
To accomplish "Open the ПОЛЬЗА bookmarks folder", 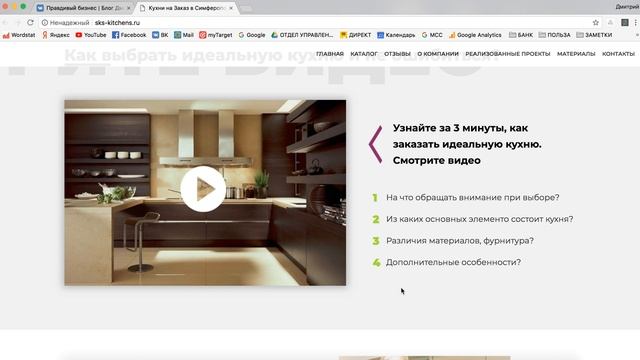I will (x=554, y=35).
